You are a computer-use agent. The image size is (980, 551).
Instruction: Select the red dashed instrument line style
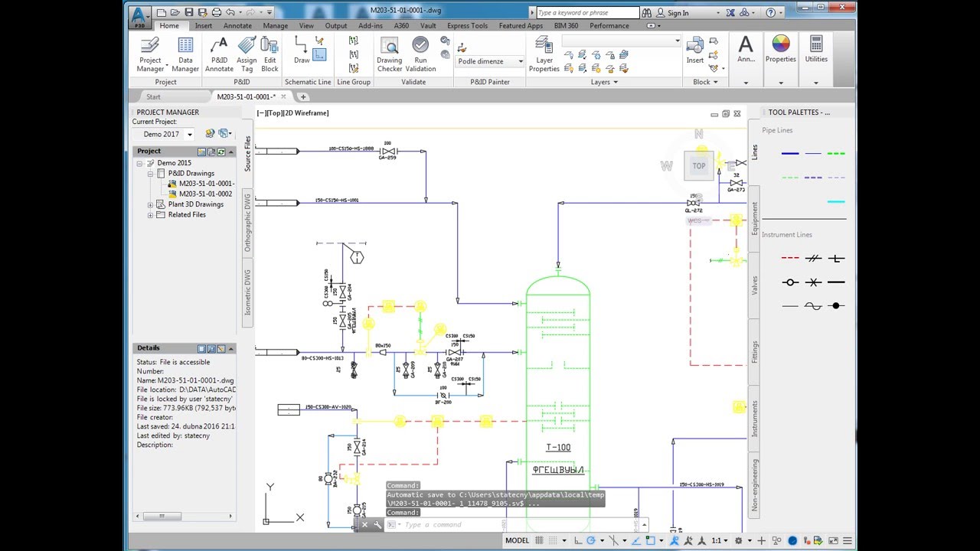(x=790, y=259)
